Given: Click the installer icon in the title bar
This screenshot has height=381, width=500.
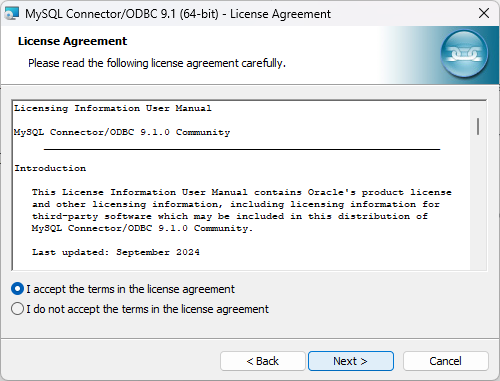Looking at the screenshot, I should click(12, 14).
